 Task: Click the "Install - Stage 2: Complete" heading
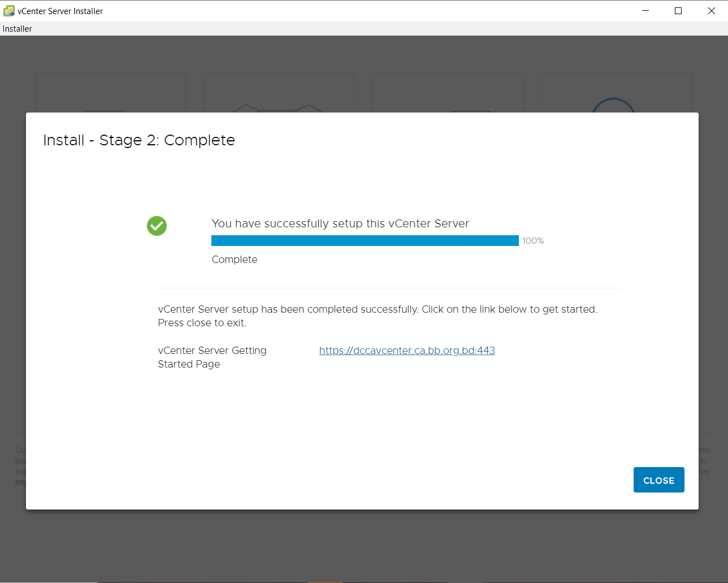click(139, 140)
